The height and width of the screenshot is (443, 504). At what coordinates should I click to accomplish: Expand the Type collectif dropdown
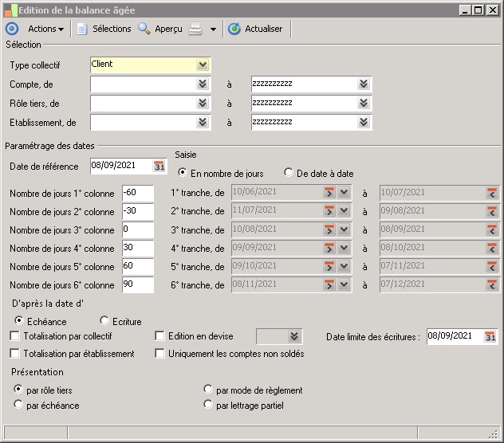pos(203,65)
